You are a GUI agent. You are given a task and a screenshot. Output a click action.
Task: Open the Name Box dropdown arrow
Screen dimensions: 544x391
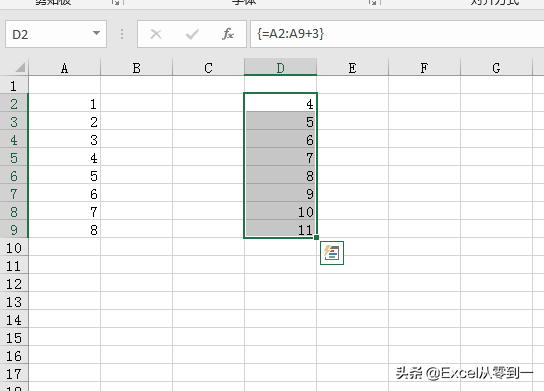pyautogui.click(x=96, y=34)
